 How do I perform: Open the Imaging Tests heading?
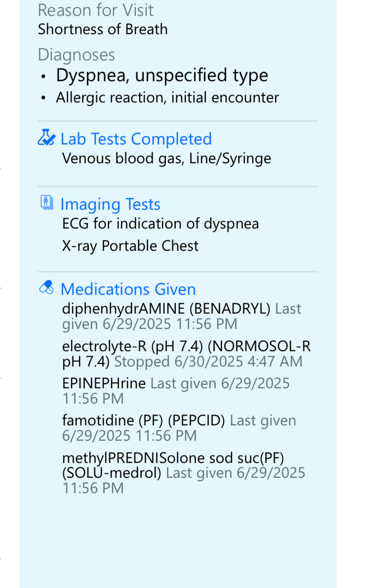[110, 204]
